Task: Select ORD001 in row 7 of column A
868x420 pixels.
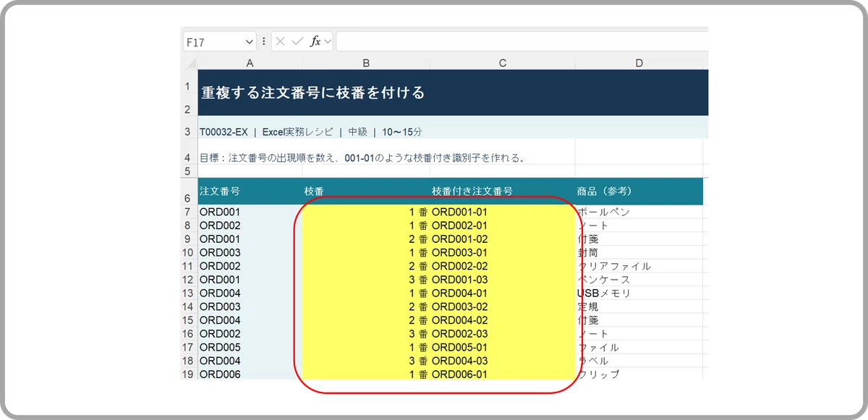Action: pyautogui.click(x=250, y=212)
